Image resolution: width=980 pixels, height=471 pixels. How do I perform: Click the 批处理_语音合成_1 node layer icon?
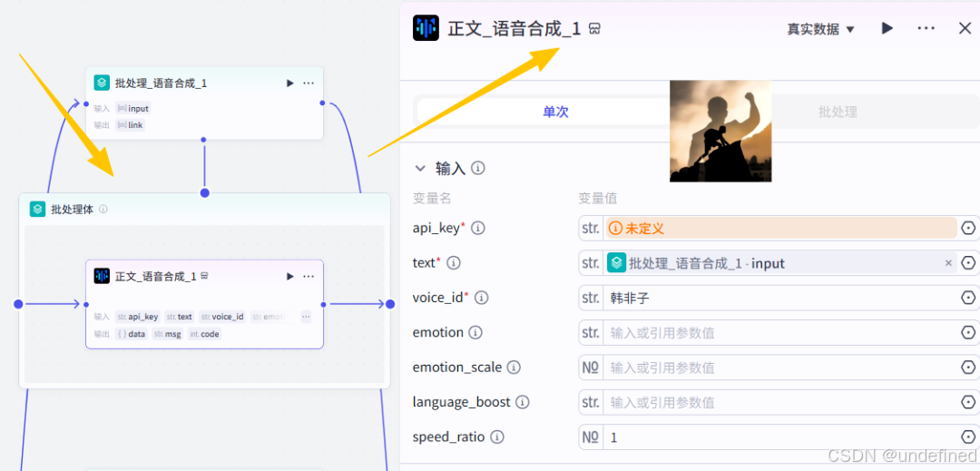point(102,83)
